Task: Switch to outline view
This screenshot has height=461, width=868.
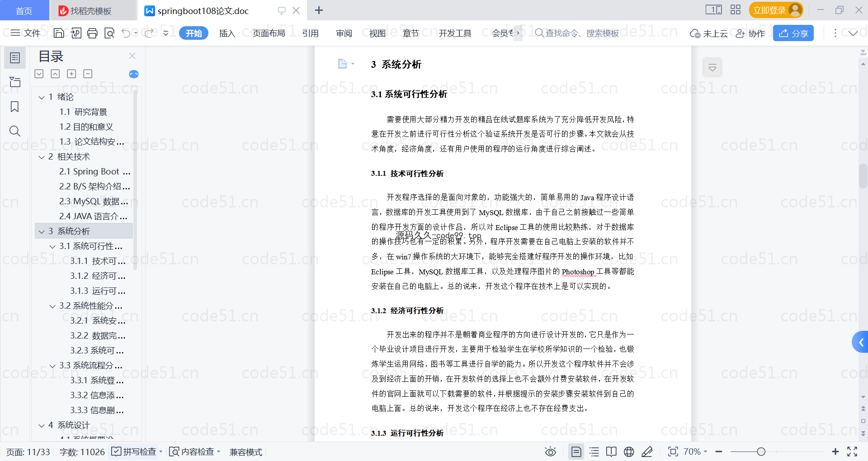Action: click(x=594, y=452)
